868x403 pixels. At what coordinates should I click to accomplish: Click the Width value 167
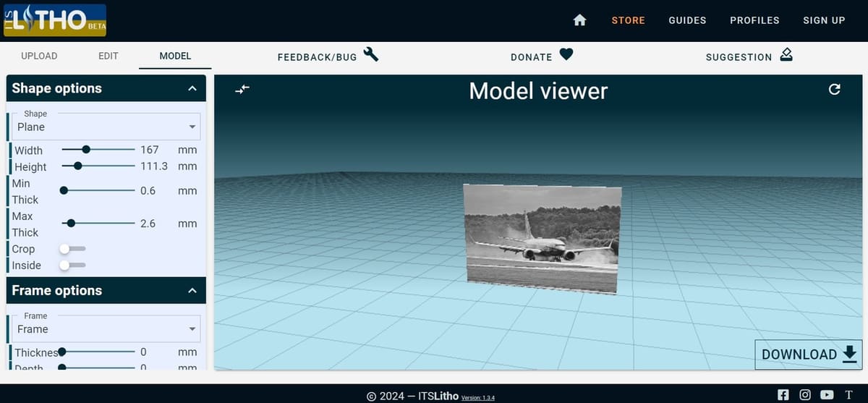(150, 150)
